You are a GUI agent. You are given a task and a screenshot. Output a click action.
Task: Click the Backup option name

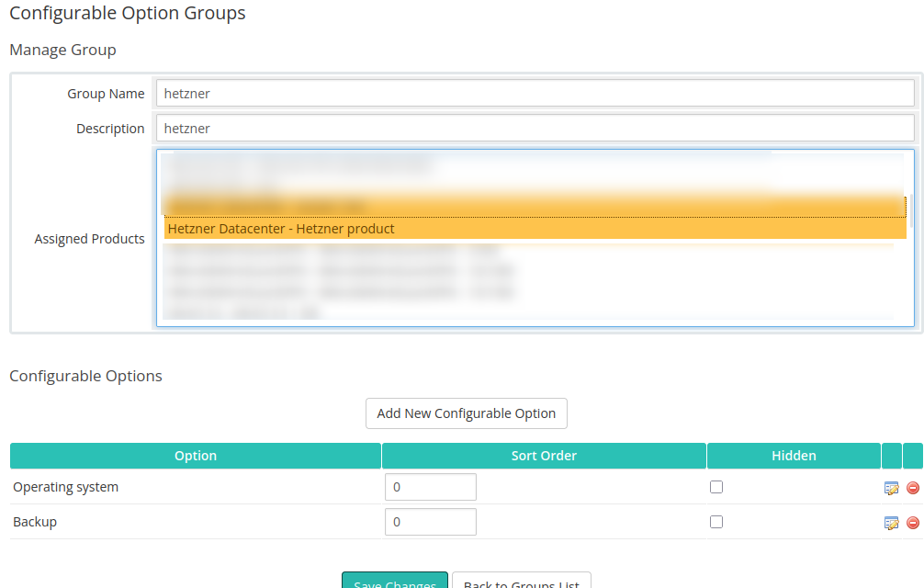tap(35, 522)
